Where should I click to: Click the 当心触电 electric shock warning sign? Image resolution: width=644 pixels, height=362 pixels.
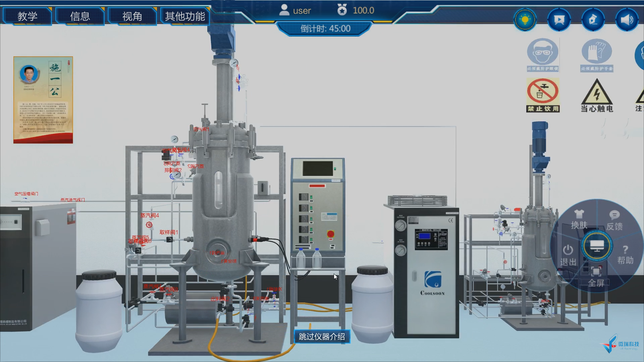click(x=597, y=95)
